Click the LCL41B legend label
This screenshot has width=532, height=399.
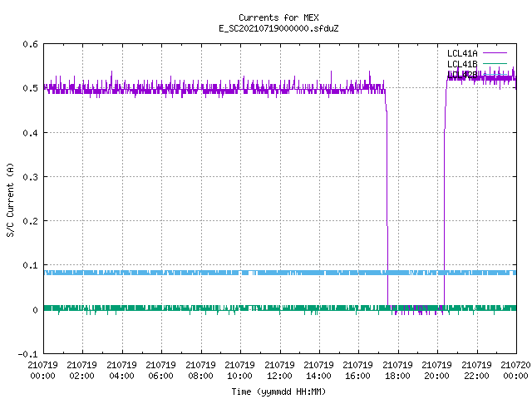(x=462, y=64)
